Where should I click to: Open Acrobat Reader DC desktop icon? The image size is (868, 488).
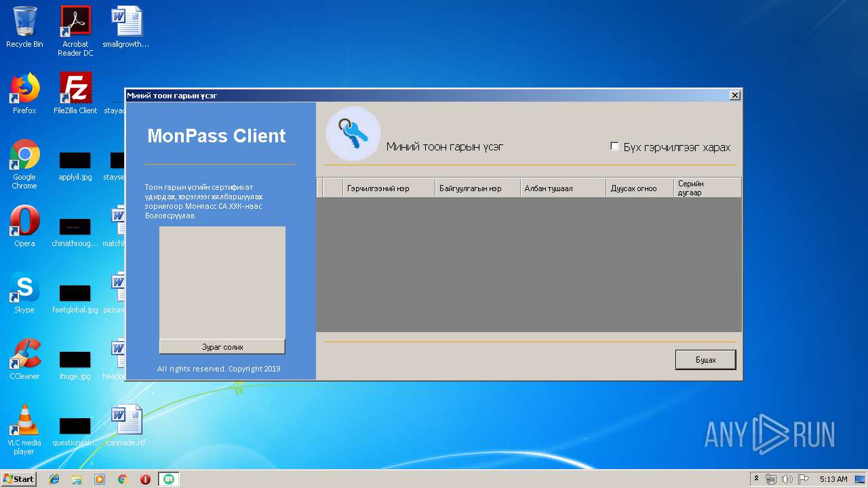pyautogui.click(x=75, y=31)
